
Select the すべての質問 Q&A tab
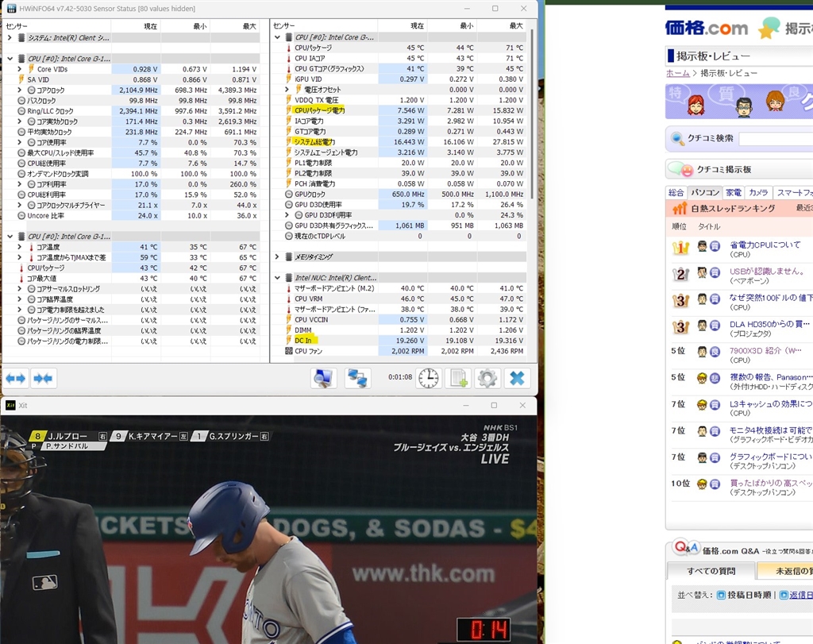[711, 571]
